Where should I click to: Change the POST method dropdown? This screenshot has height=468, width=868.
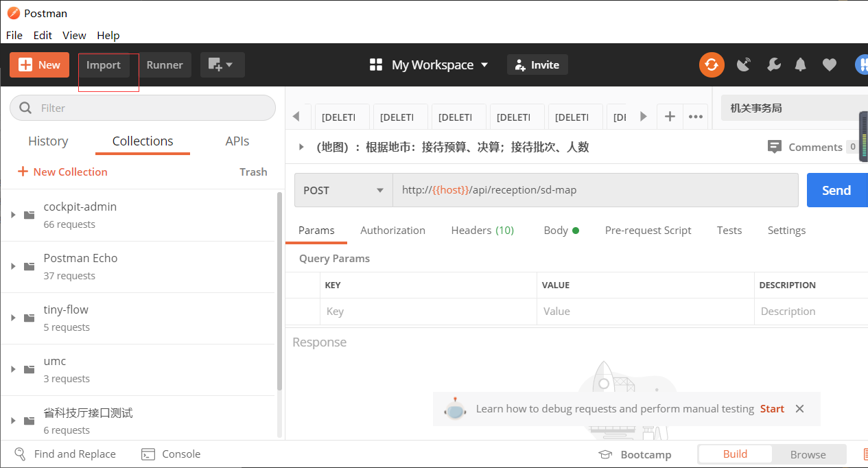coord(343,190)
